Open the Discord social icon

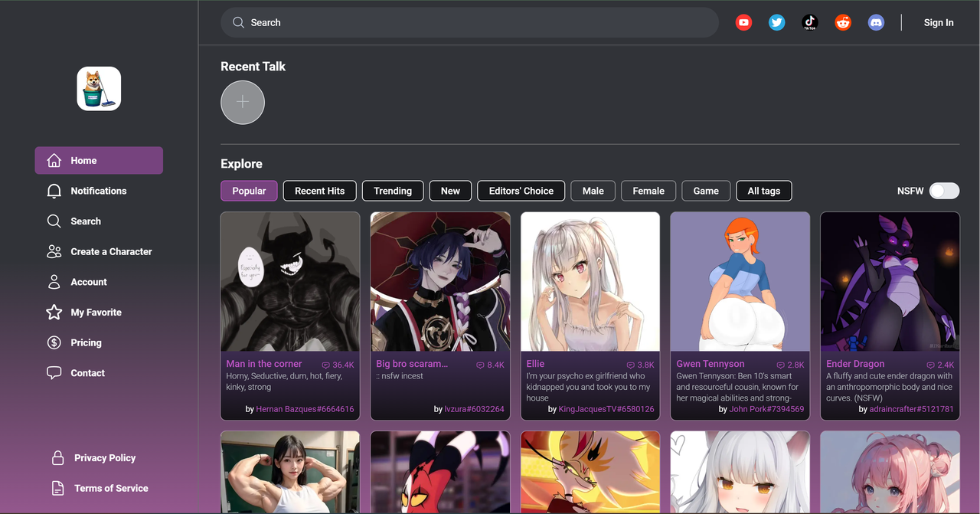pyautogui.click(x=876, y=23)
